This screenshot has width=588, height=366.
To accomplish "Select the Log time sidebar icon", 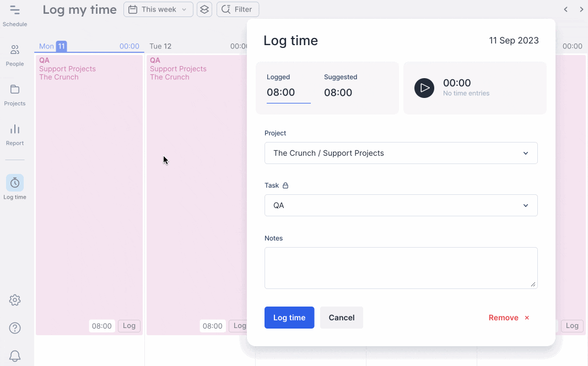I will click(15, 183).
